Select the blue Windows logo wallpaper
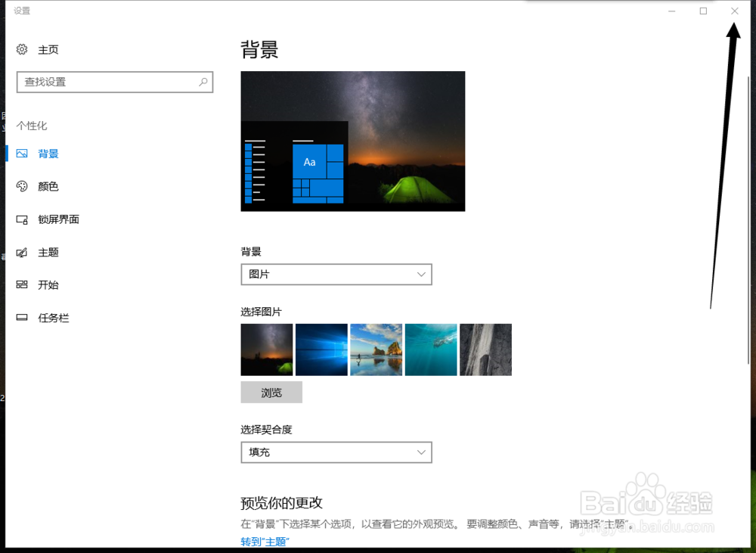The height and width of the screenshot is (553, 756). pos(321,349)
